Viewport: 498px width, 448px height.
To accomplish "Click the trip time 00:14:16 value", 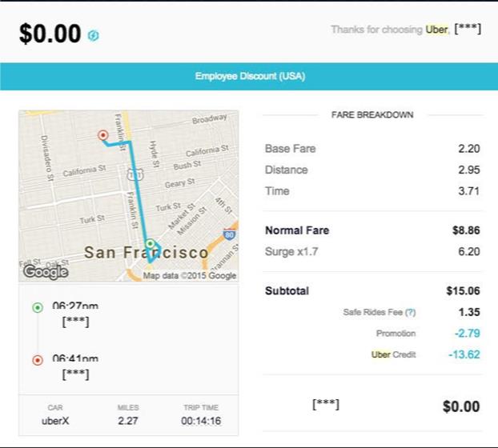I will click(x=200, y=421).
